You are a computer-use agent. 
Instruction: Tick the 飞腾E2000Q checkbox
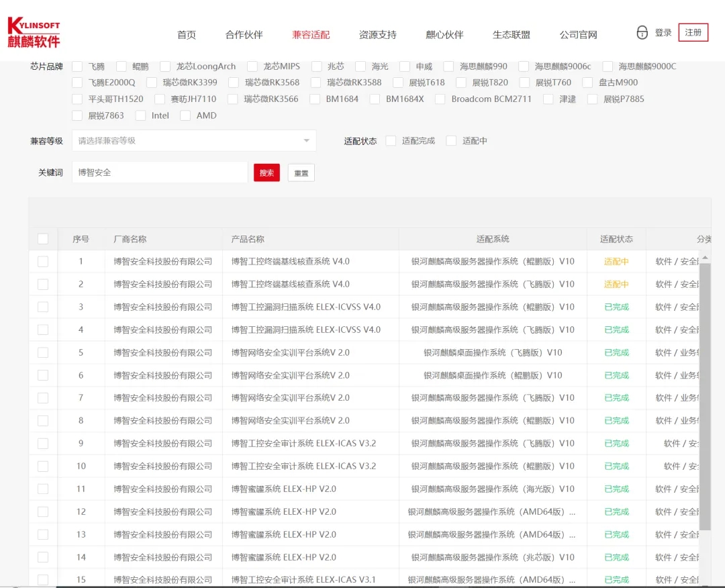77,83
